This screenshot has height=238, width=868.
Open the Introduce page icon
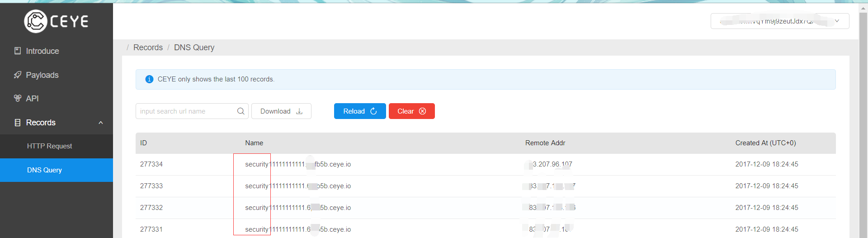[x=18, y=51]
